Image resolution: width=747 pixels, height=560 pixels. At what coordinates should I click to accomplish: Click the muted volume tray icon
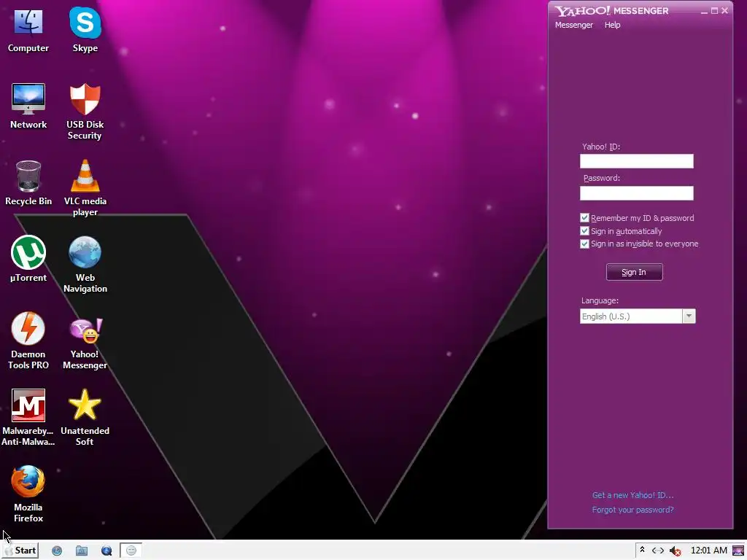675,551
